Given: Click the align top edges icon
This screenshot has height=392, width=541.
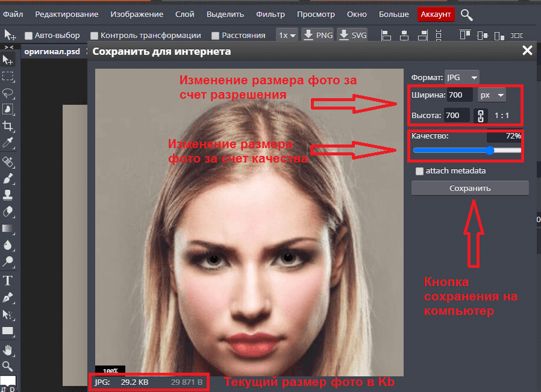Looking at the screenshot, I should pyautogui.click(x=464, y=35).
